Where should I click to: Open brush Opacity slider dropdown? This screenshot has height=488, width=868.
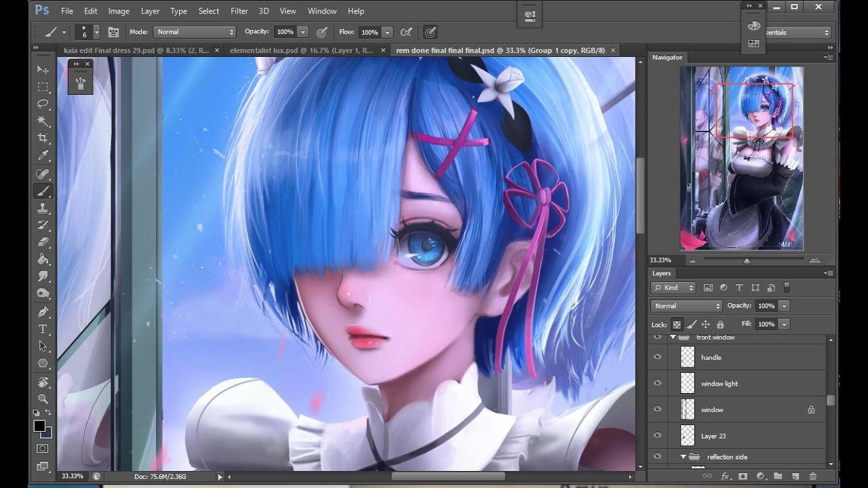pyautogui.click(x=302, y=32)
